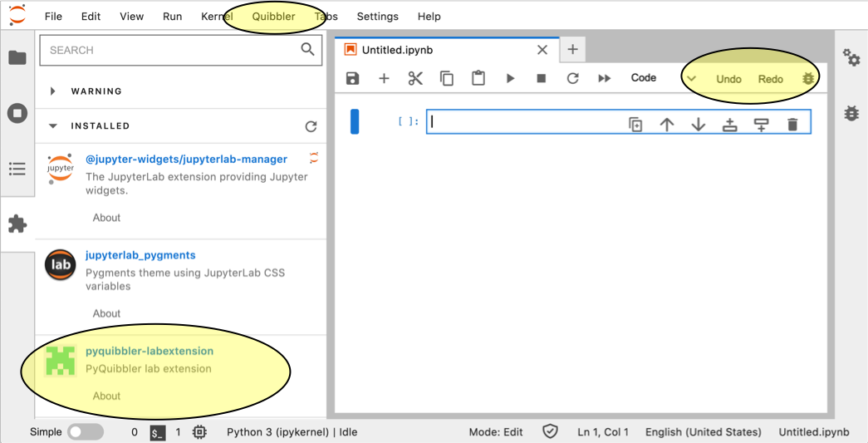Click the extension search field
The height and width of the screenshot is (443, 868).
pos(170,50)
